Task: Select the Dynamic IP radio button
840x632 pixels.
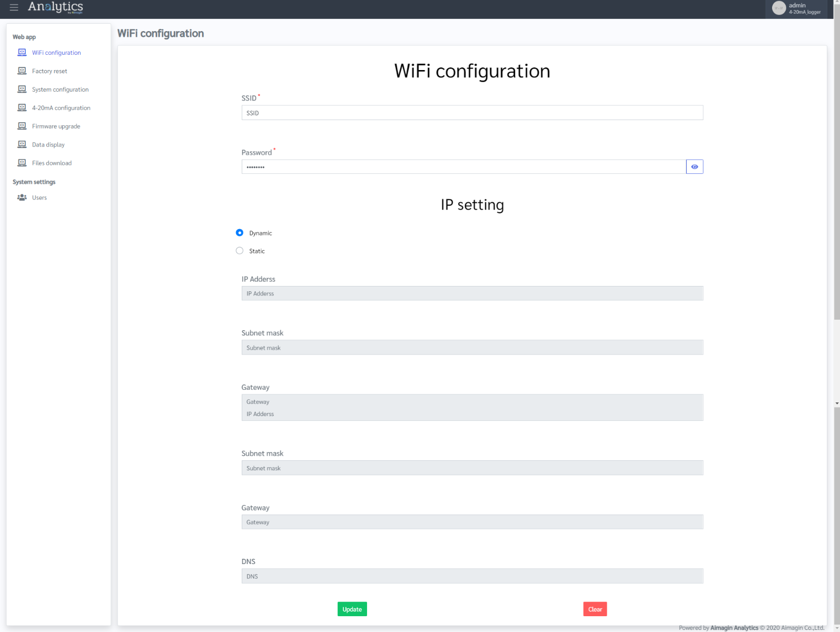Action: click(x=240, y=233)
